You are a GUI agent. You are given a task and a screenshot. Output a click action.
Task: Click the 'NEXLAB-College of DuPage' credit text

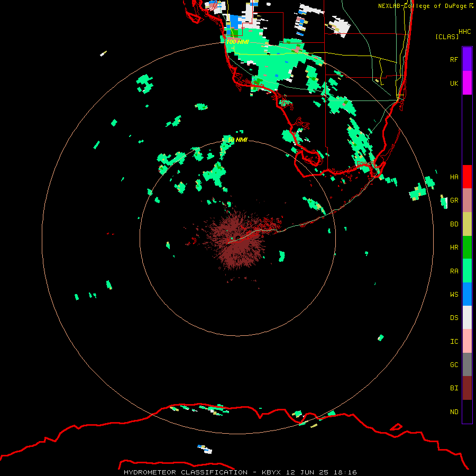pos(422,6)
